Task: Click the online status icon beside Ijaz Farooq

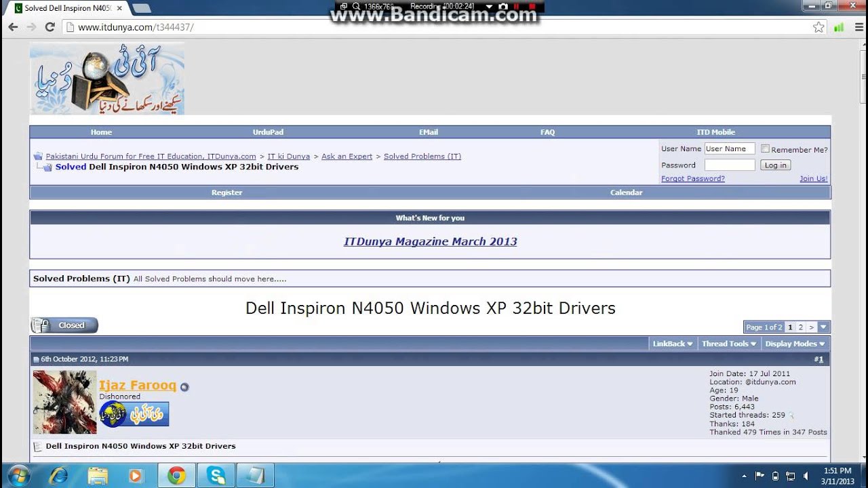Action: click(x=184, y=387)
